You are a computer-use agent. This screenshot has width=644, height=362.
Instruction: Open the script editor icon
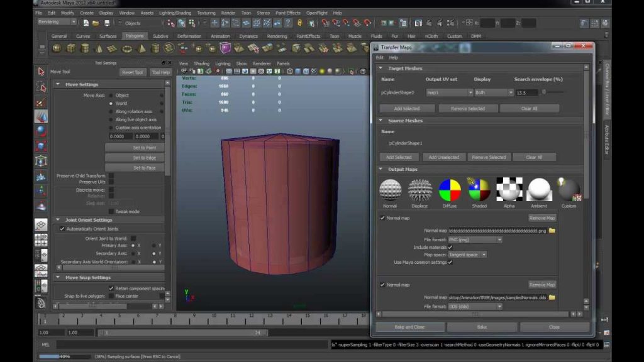[x=607, y=344]
